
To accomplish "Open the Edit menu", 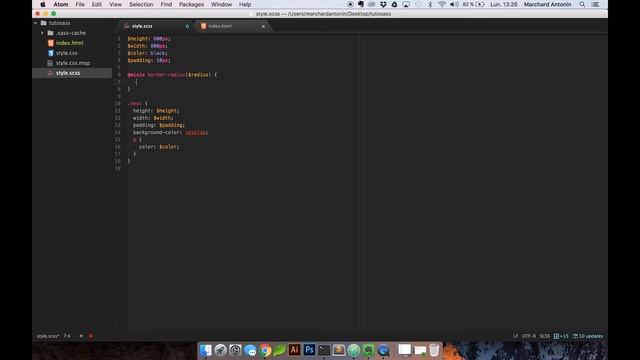I will tap(97, 4).
